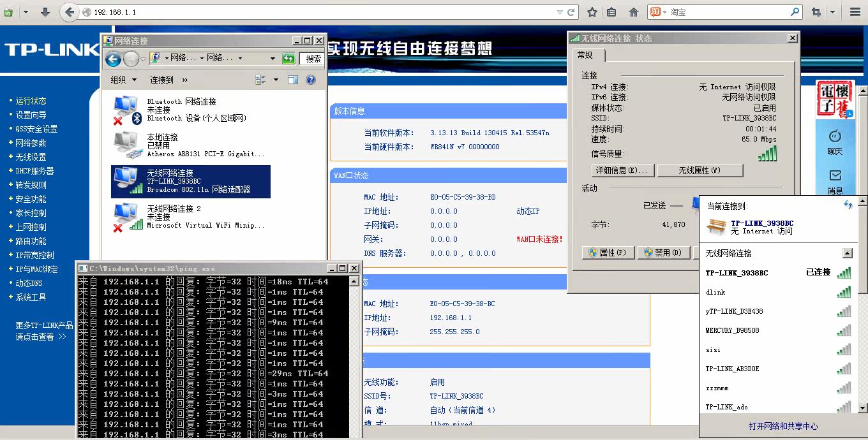
Task: Click the 搜索 box in the 网络连接 window
Action: click(x=313, y=59)
